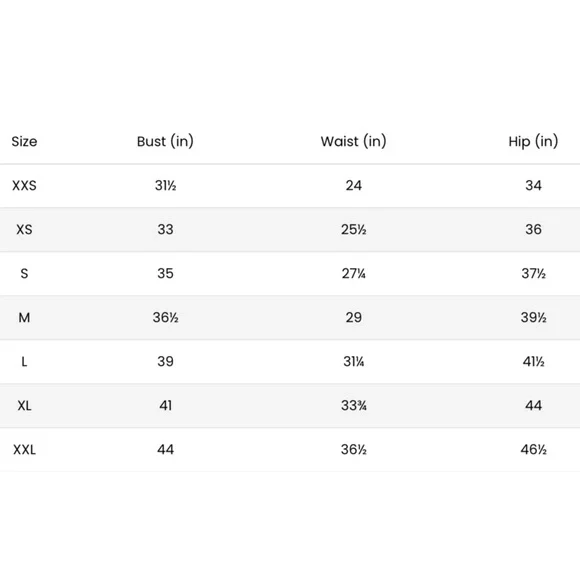Click the XXS bust value 31½

click(165, 186)
